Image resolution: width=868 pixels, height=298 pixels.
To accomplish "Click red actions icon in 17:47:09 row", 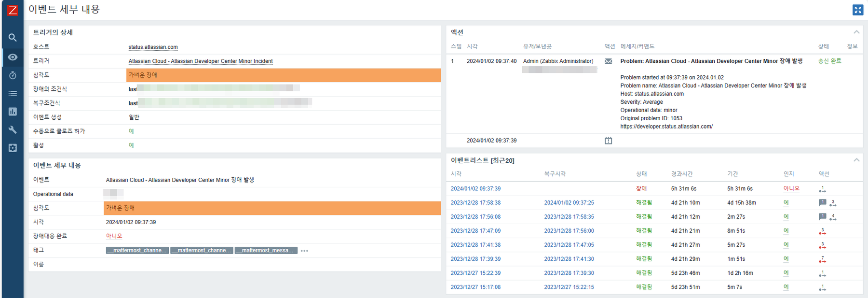I will coord(822,231).
